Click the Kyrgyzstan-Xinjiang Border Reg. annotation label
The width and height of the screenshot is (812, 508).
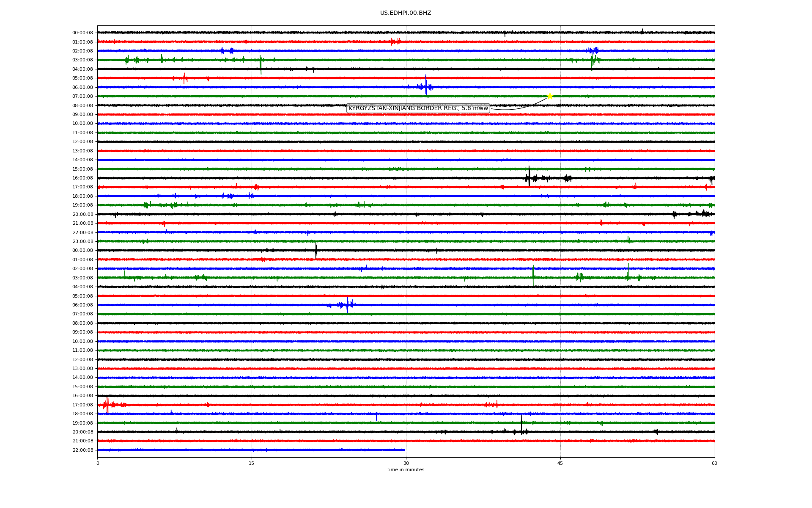(x=418, y=108)
